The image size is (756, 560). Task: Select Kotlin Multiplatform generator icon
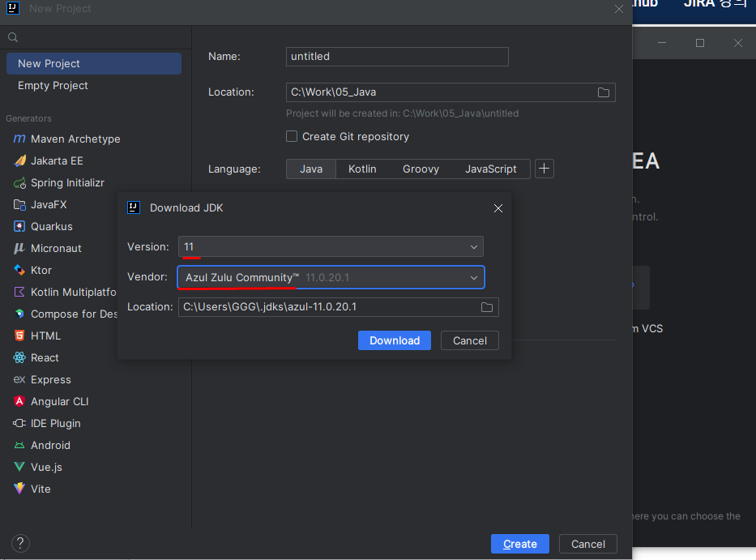(19, 292)
